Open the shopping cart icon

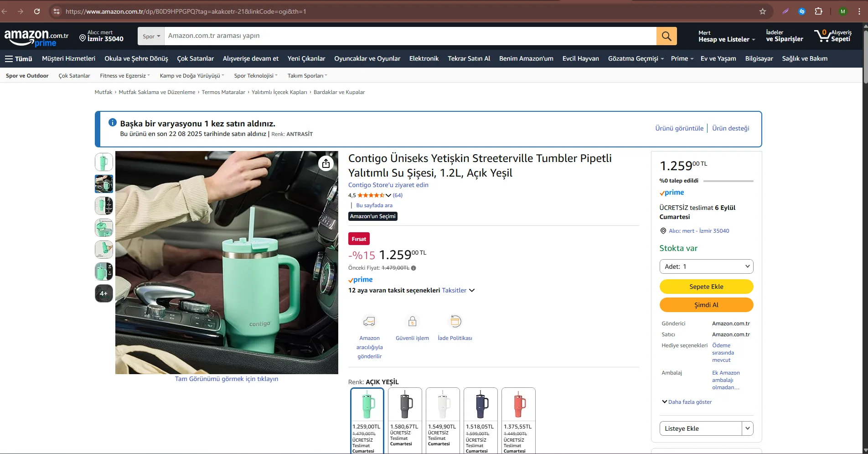pos(833,36)
